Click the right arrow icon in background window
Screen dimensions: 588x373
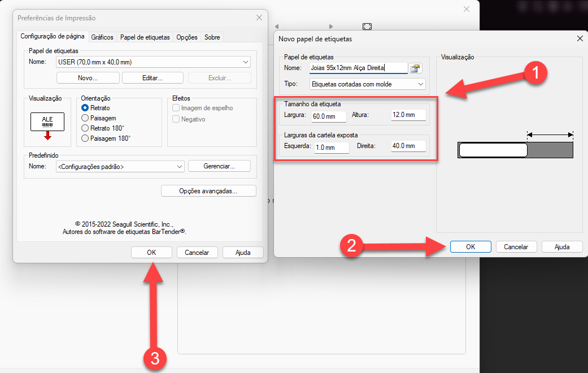pyautogui.click(x=331, y=27)
